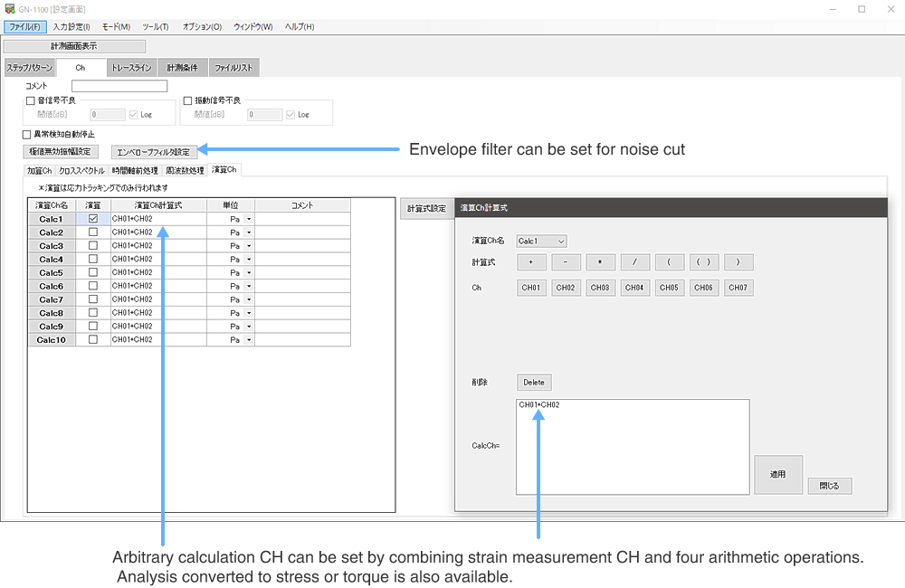Click the GN-1100 app icon in title bar
The image size is (905, 588).
10,8
